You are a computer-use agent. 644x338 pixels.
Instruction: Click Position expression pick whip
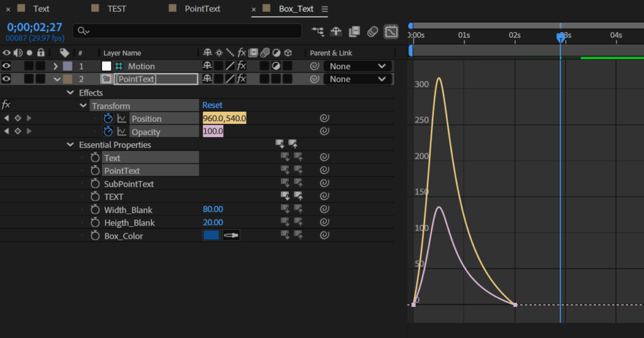(325, 118)
